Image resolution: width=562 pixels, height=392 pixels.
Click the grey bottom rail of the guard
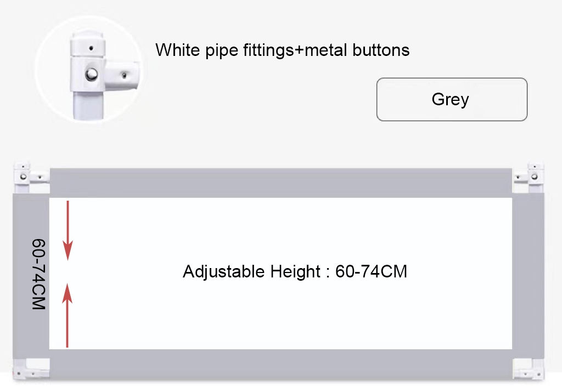point(280,363)
